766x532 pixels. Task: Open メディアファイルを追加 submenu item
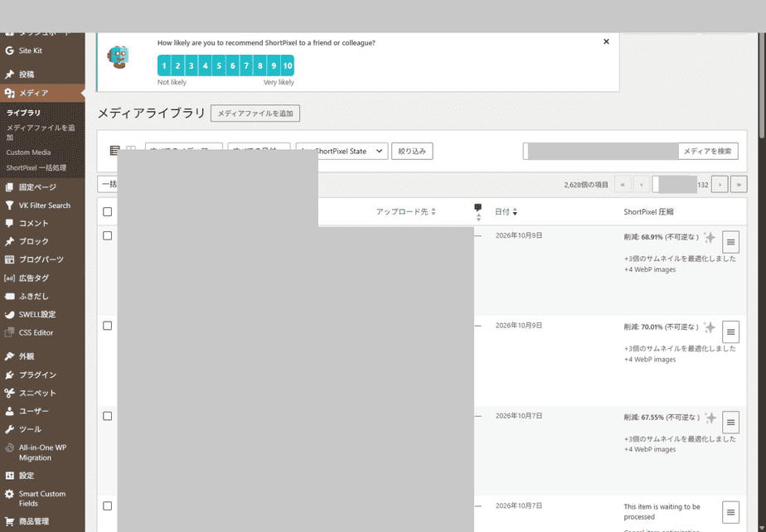[41, 133]
